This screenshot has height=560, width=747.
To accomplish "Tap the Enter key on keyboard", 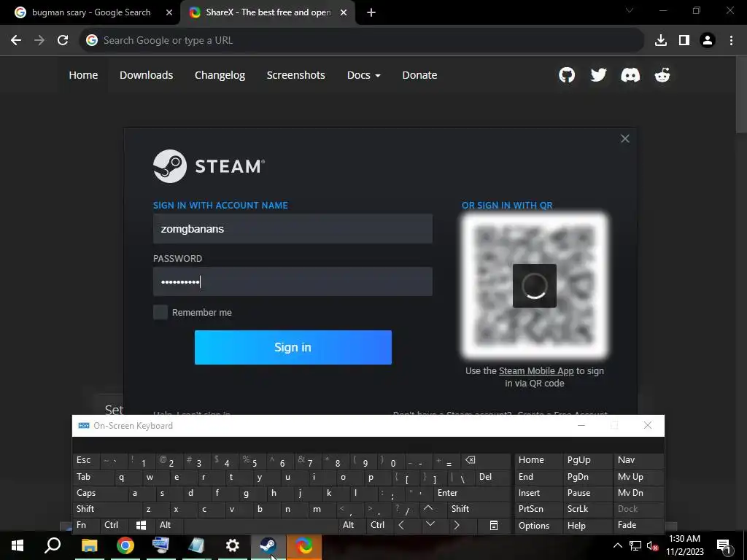I will tap(472, 493).
